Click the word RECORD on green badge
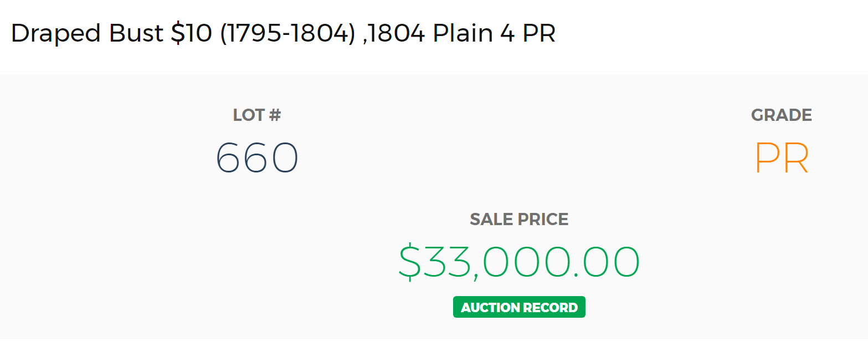The height and width of the screenshot is (341, 868). coord(552,307)
